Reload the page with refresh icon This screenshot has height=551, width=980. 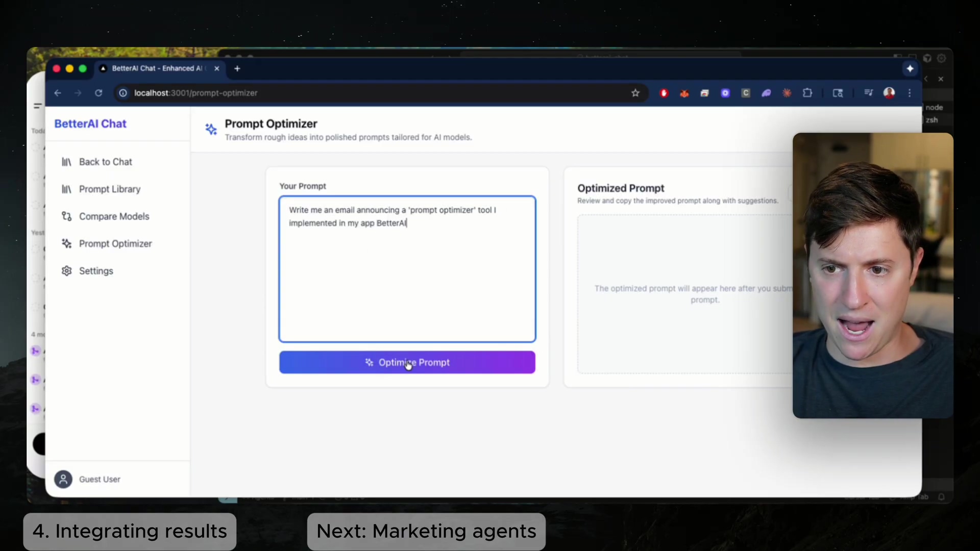[x=99, y=93]
